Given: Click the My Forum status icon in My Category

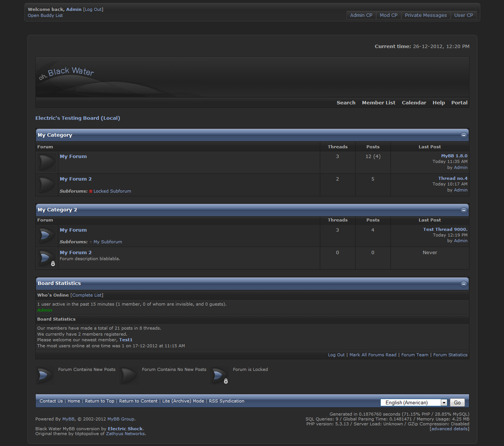Looking at the screenshot, I should tap(47, 162).
